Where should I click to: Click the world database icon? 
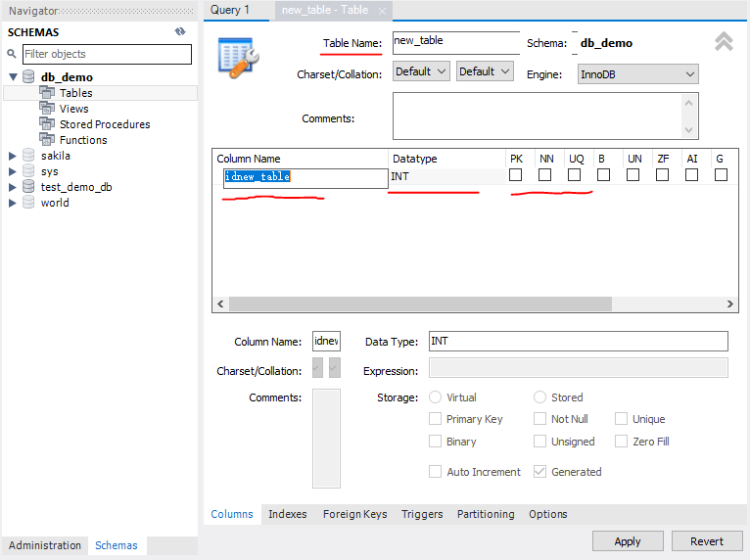point(28,203)
